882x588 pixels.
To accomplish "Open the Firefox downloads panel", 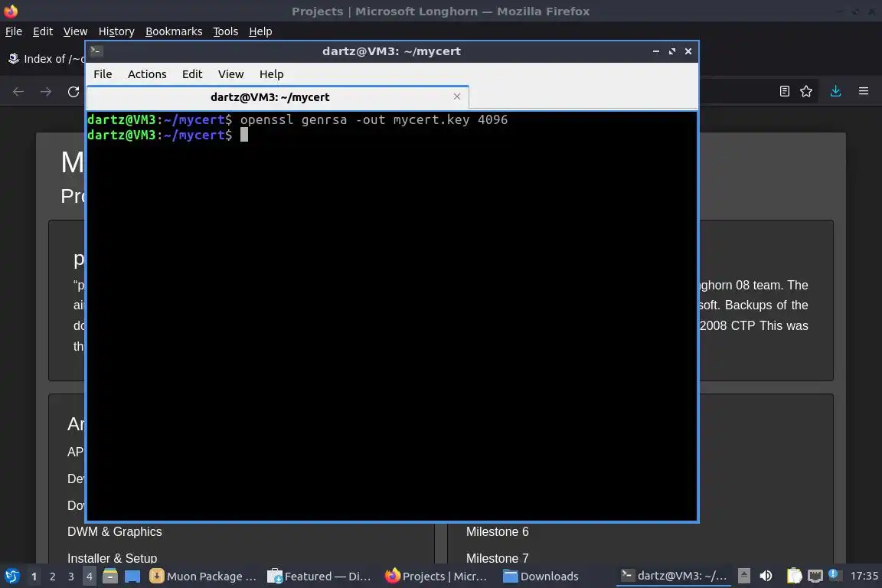I will pos(835,91).
